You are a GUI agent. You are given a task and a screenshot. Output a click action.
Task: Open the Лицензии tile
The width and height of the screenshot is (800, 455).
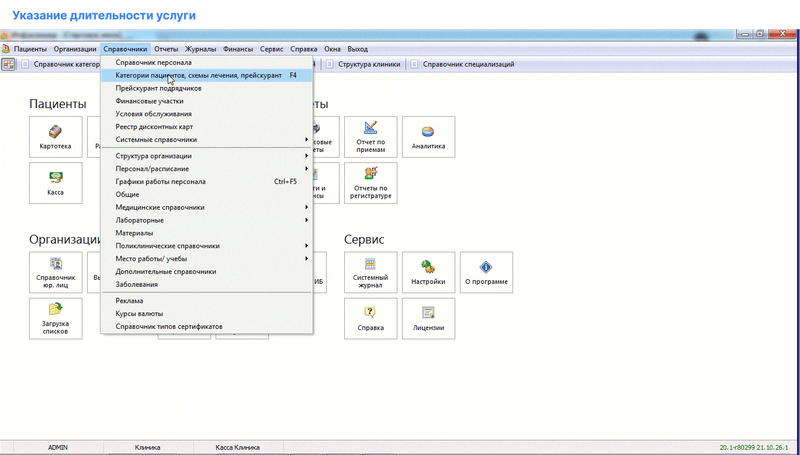(x=429, y=319)
